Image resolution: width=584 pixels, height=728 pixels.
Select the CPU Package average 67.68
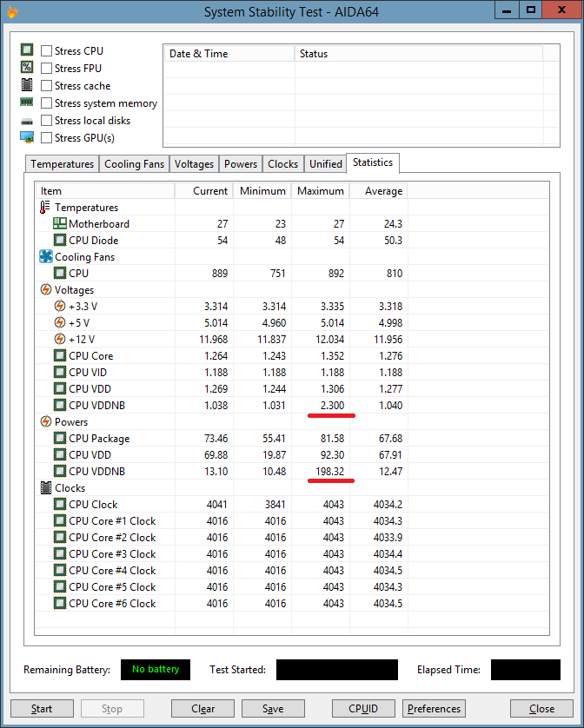coord(391,439)
